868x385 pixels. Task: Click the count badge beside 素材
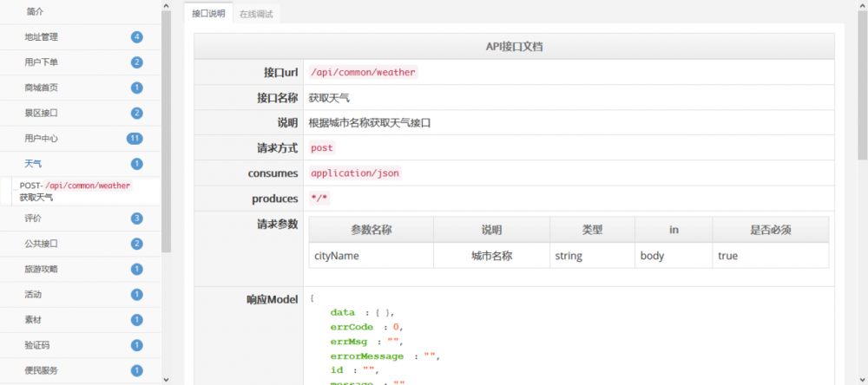click(x=137, y=320)
